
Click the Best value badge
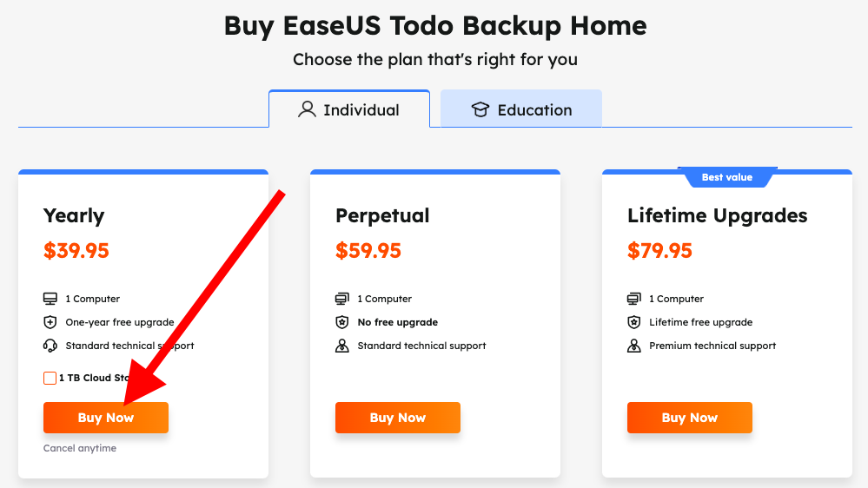click(726, 177)
